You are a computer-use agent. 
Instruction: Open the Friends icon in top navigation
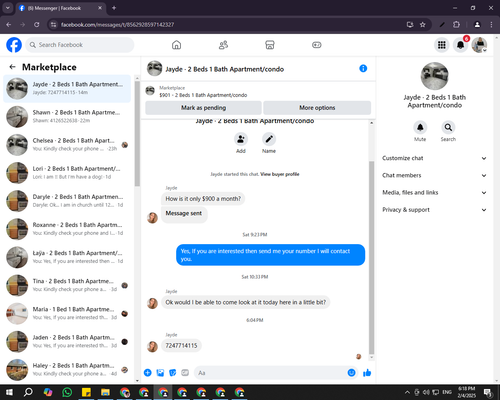[x=223, y=45]
